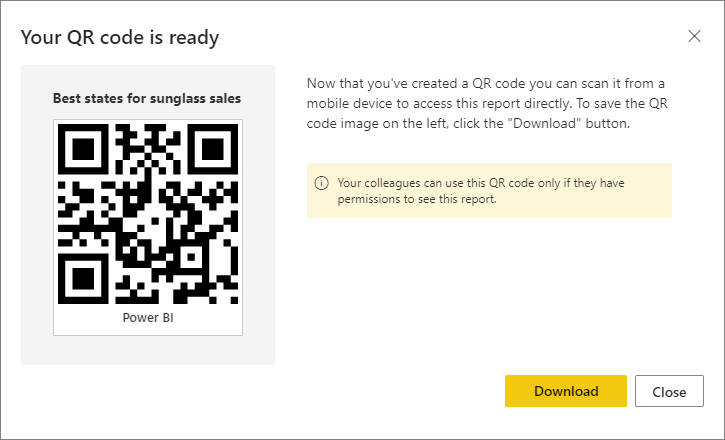Click the 'Your QR code is ready' heading
Image resolution: width=725 pixels, height=440 pixels.
pyautogui.click(x=120, y=37)
